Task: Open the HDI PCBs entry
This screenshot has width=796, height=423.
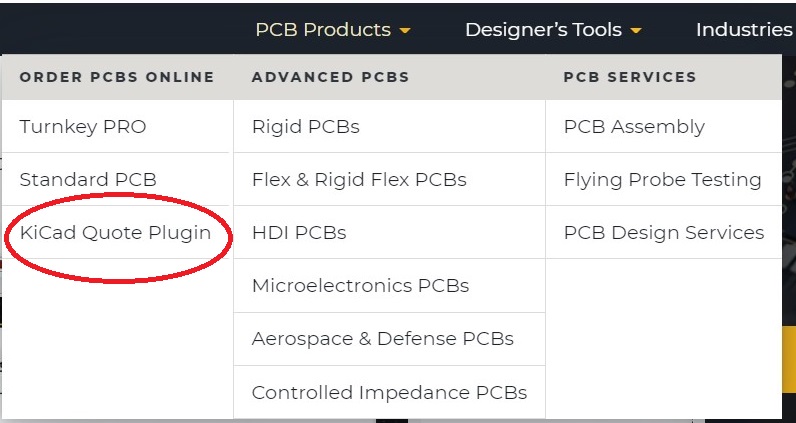Action: (299, 233)
